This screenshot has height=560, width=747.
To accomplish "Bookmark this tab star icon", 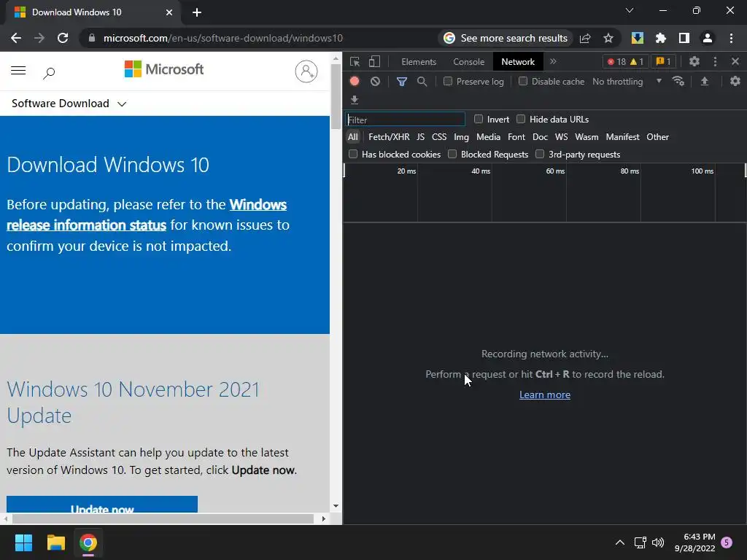I will click(608, 38).
